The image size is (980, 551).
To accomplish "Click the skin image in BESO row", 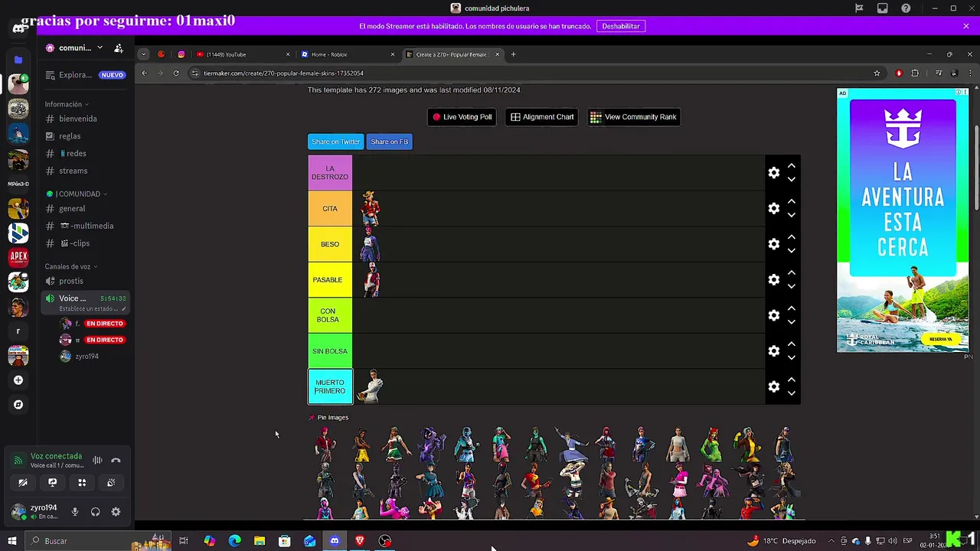I will tap(371, 244).
